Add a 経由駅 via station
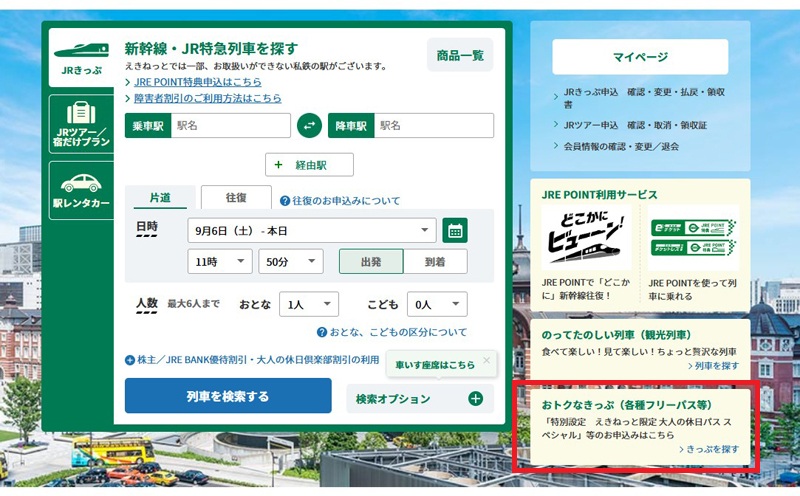Image resolution: width=800 pixels, height=496 pixels. pyautogui.click(x=309, y=165)
